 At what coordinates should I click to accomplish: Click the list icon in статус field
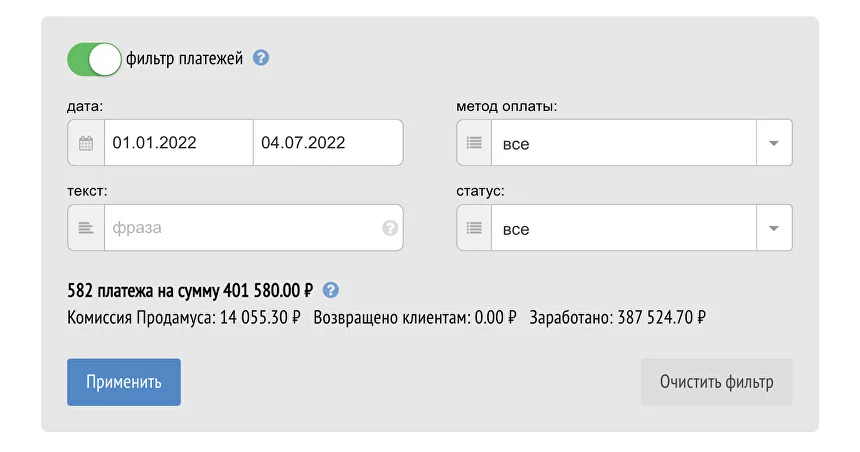click(x=474, y=228)
